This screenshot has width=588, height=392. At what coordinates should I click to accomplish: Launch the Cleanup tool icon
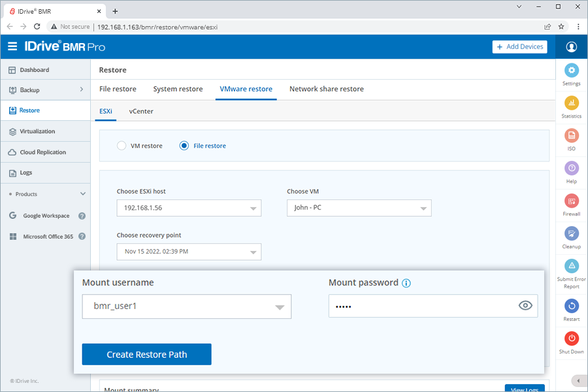[572, 234]
